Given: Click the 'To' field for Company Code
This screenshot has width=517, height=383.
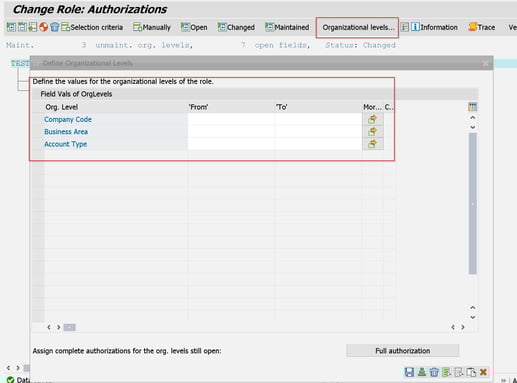Looking at the screenshot, I should coord(318,119).
